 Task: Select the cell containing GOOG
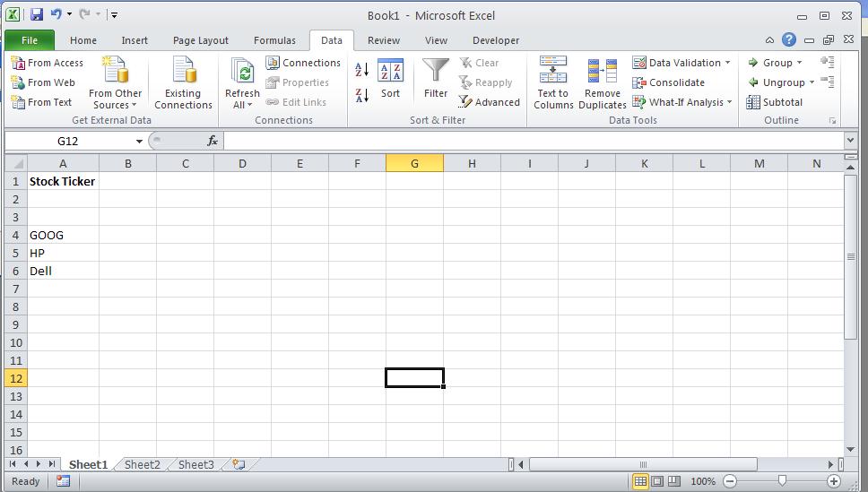(63, 235)
